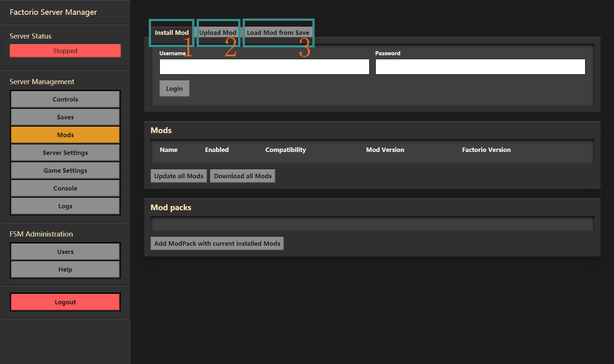Click the Name column header
The width and height of the screenshot is (614, 364).
(x=168, y=150)
